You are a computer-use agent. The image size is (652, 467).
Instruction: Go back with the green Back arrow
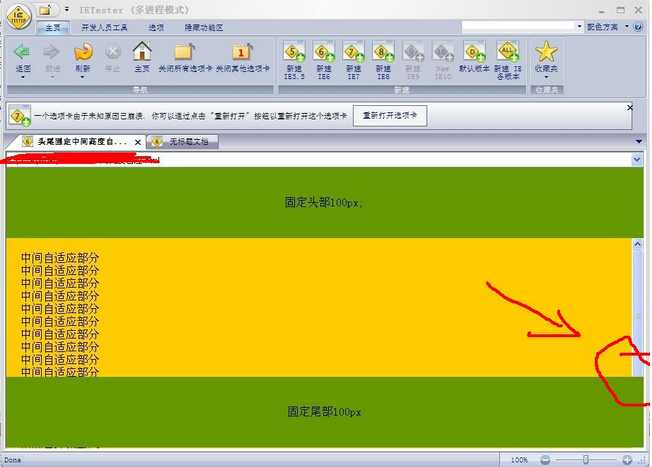(x=22, y=52)
